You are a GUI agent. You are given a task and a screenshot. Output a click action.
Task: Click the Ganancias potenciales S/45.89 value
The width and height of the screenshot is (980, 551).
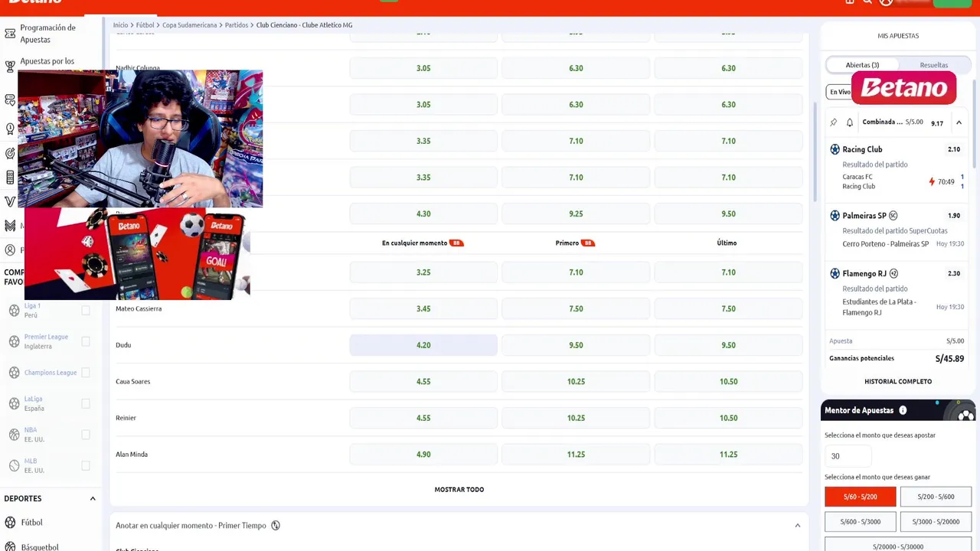point(949,358)
